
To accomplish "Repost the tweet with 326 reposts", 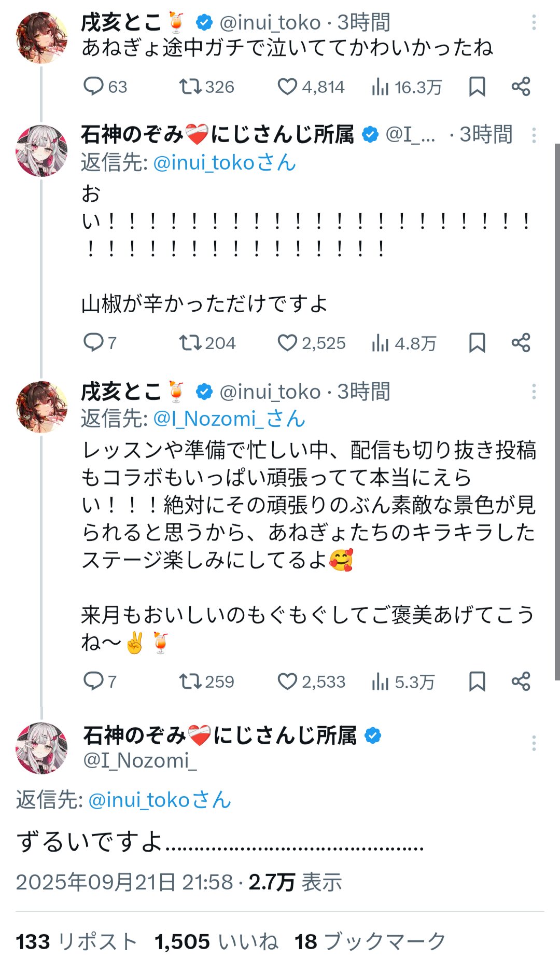I will coord(190,87).
